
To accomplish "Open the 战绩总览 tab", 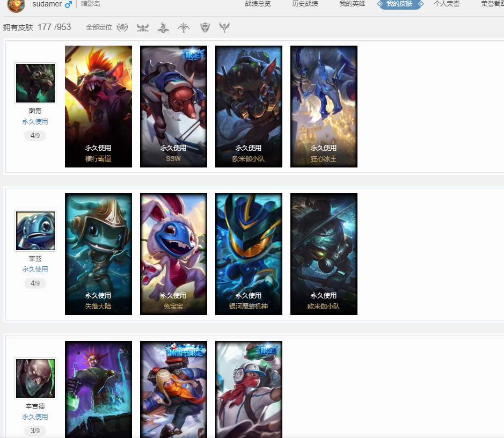I will tap(258, 4).
